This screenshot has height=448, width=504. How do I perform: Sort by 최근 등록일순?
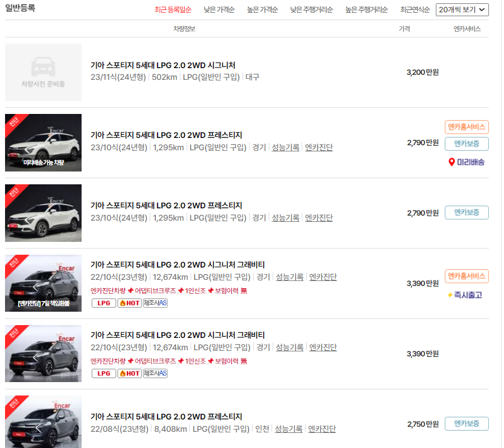[173, 9]
